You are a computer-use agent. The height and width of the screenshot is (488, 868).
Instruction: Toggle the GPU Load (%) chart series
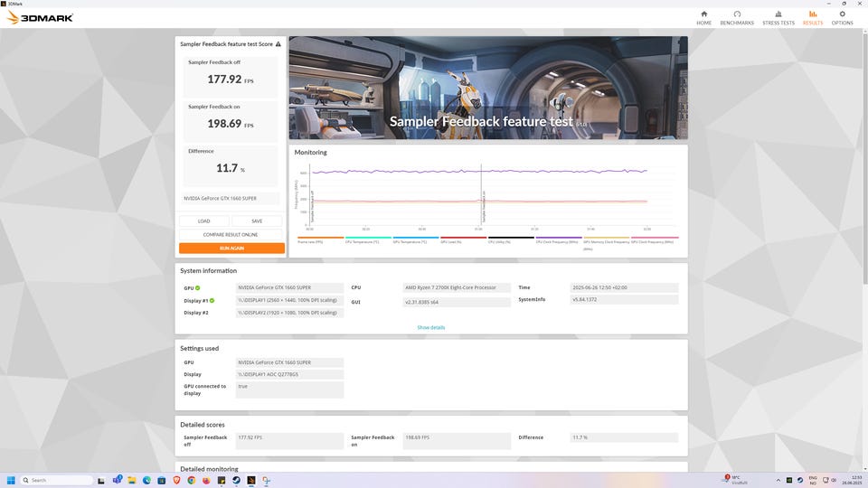tap(462, 239)
